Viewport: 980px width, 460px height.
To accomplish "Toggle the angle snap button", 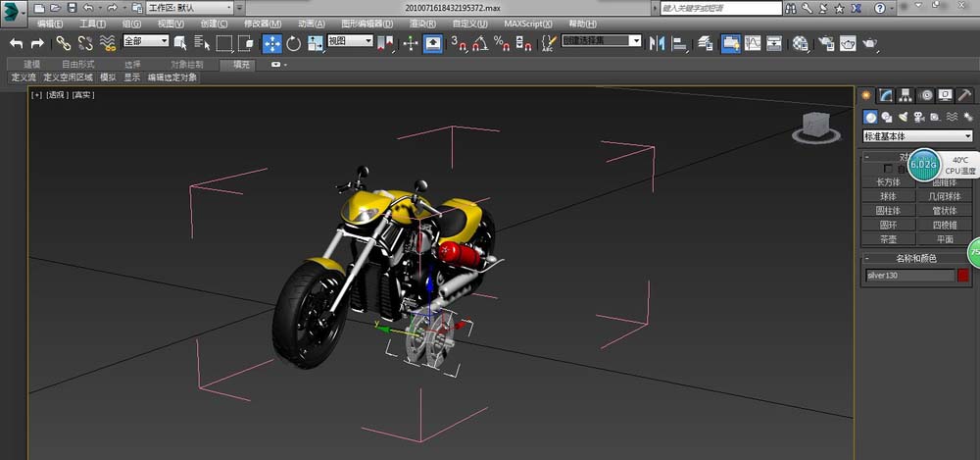I will click(480, 43).
